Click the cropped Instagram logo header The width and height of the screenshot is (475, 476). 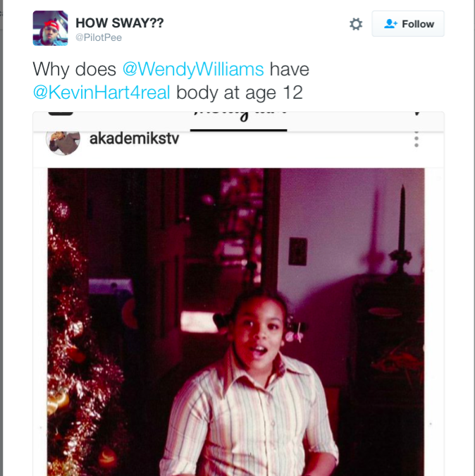click(x=238, y=114)
